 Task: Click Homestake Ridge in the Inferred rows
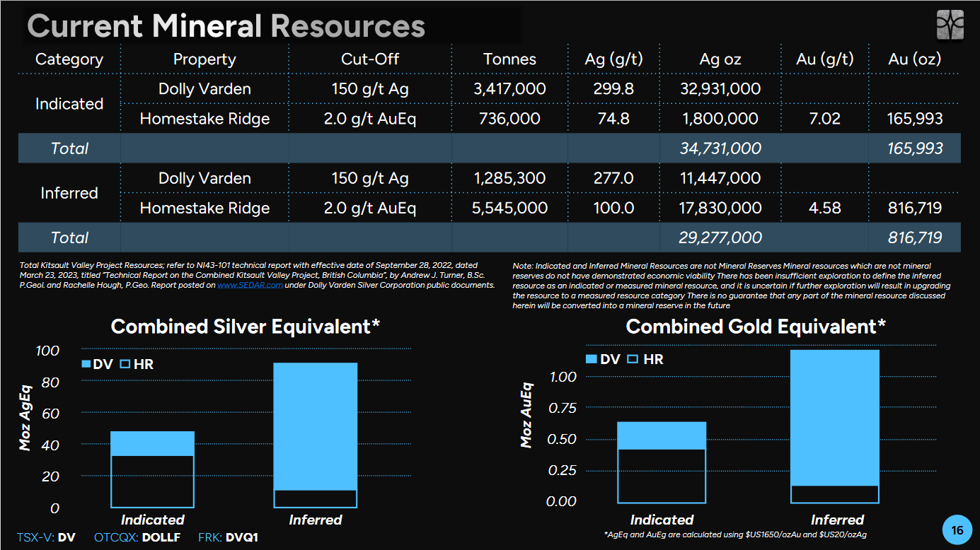coord(204,208)
